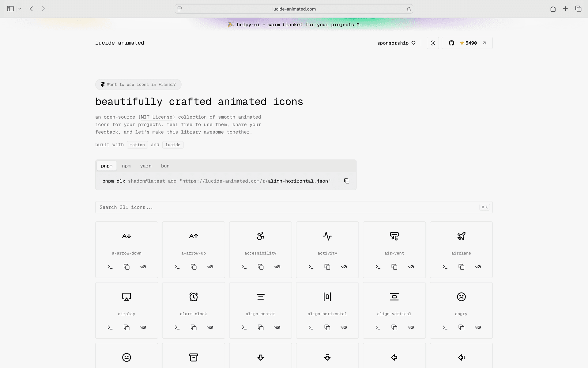
Task: Copy code for the activity icon
Action: coord(327,267)
